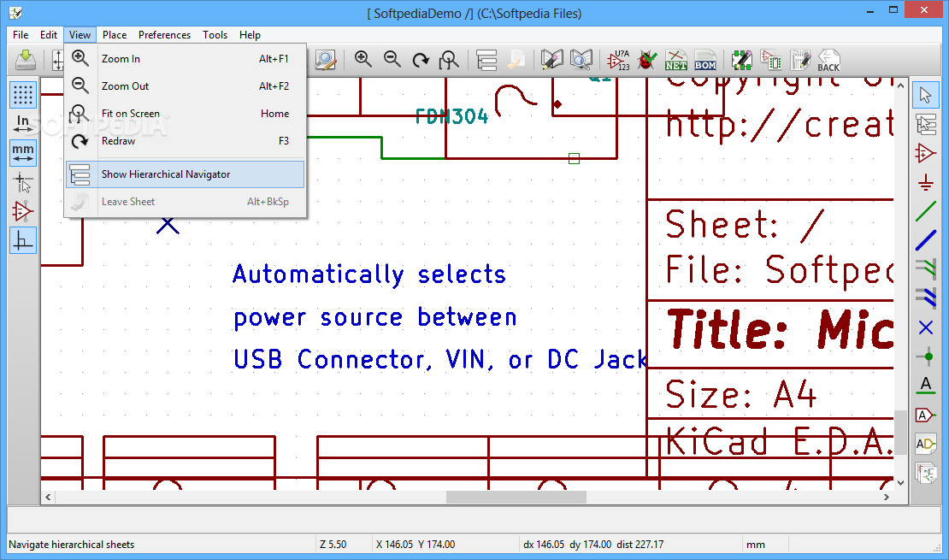
Task: Open the Help menu
Action: pos(250,34)
